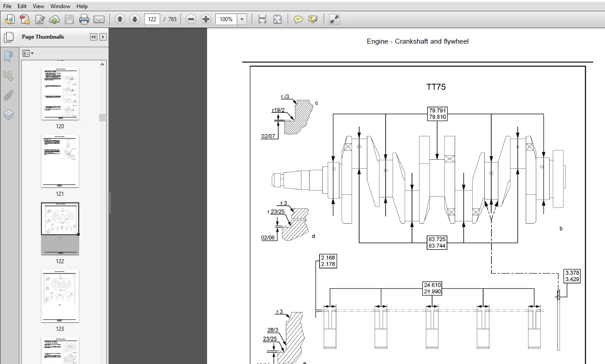Click the Print icon
Screen dimensions: 605x364
[84, 19]
